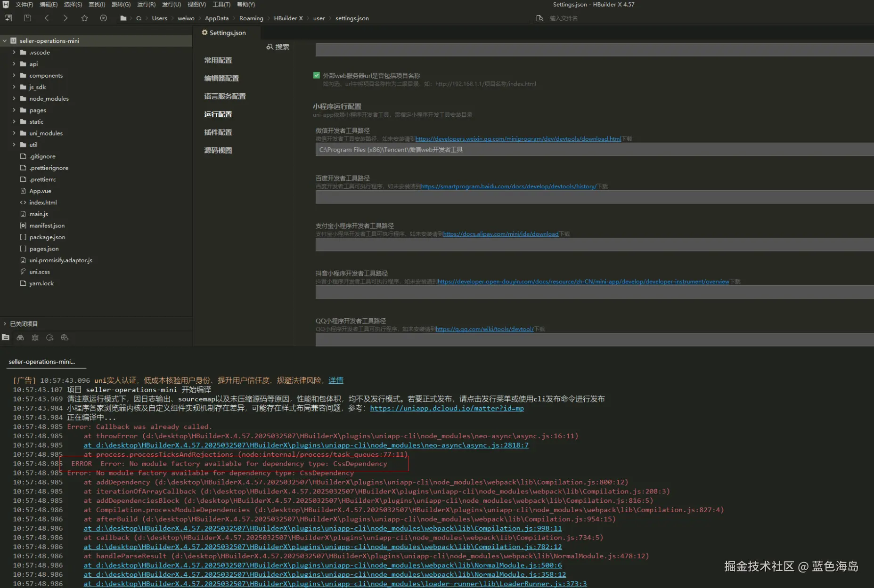
Task: Open the Baidu smartprogram devtools link
Action: [x=509, y=186]
